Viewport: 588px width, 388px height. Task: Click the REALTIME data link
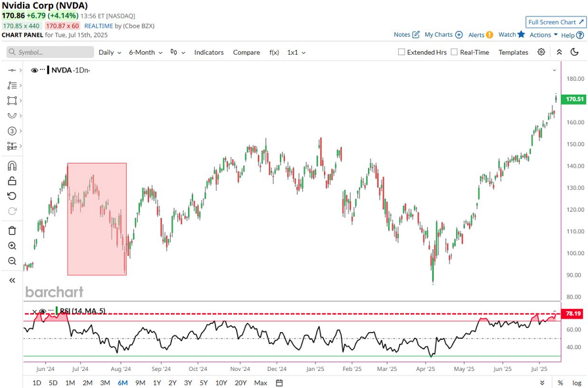[x=99, y=26]
